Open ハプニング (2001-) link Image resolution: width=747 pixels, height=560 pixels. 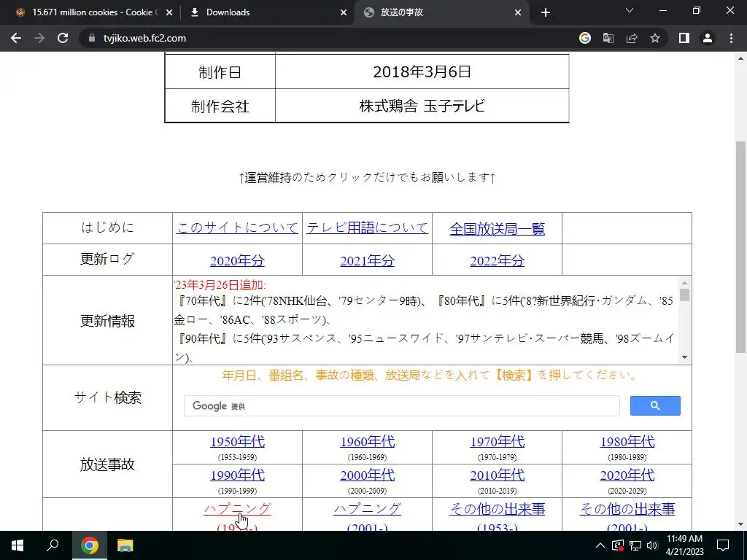click(x=368, y=508)
